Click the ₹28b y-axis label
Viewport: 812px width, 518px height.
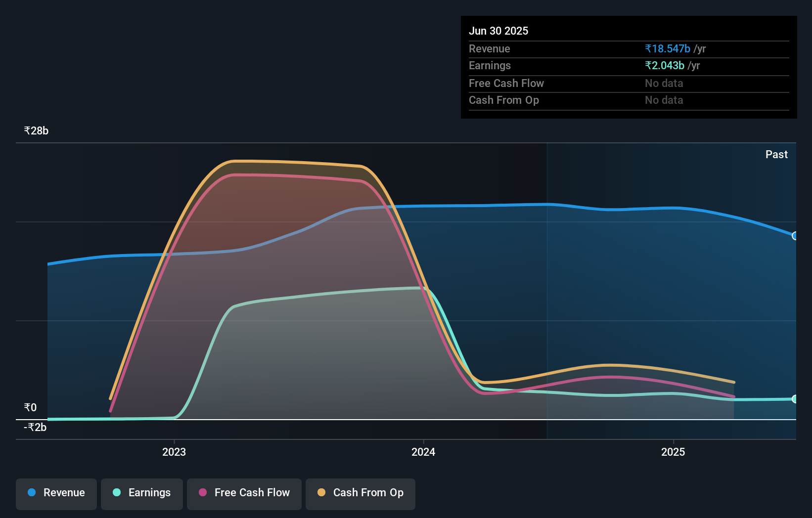click(36, 130)
